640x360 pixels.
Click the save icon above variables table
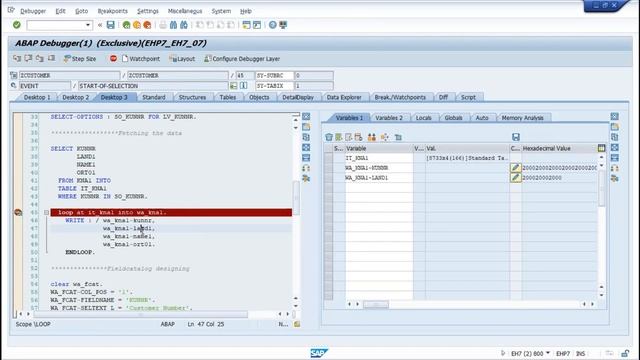point(516,137)
